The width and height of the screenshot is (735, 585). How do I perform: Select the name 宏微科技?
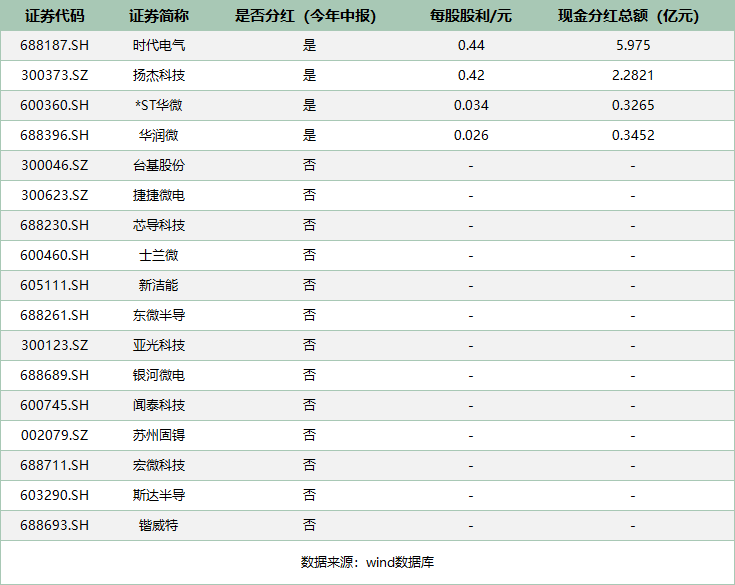click(x=159, y=465)
